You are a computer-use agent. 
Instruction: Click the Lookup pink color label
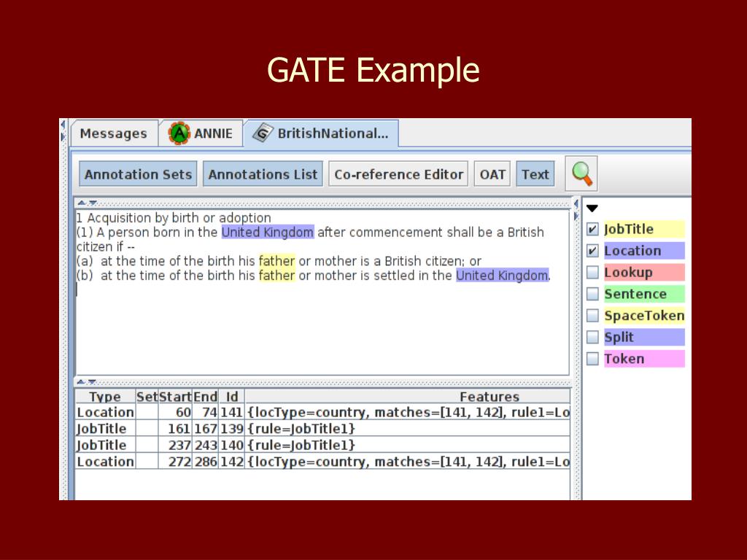644,273
